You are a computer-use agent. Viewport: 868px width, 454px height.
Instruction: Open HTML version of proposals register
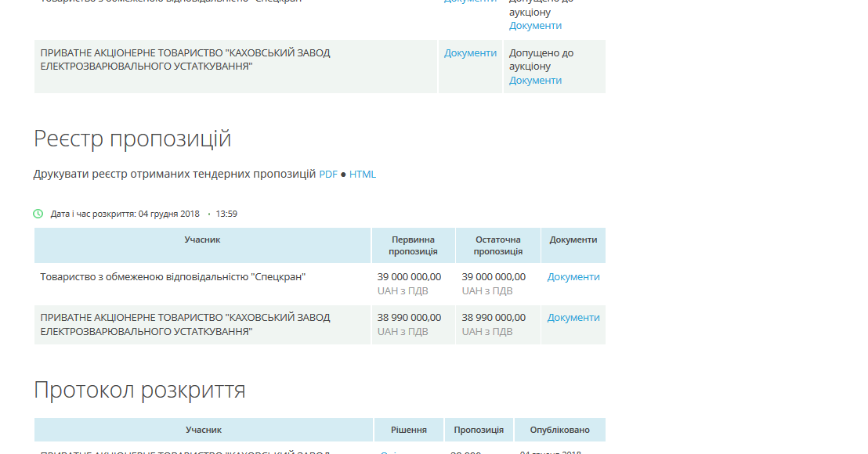pyautogui.click(x=363, y=175)
